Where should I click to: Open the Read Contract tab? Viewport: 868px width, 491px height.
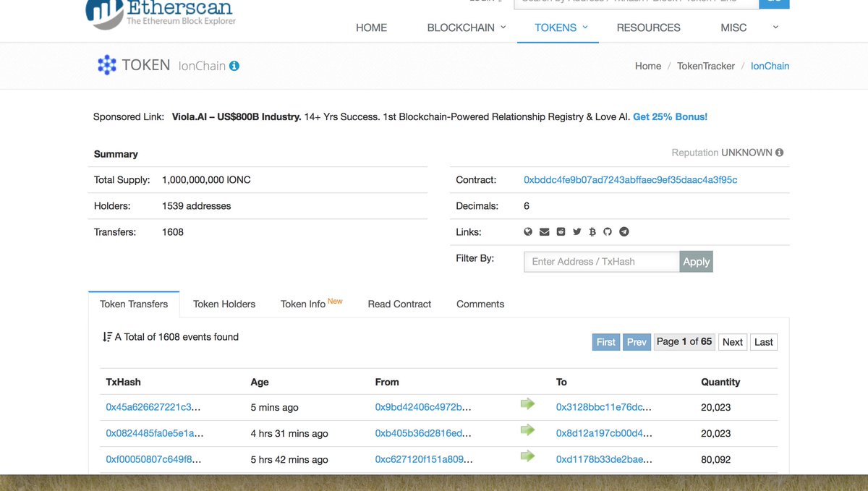pos(399,304)
